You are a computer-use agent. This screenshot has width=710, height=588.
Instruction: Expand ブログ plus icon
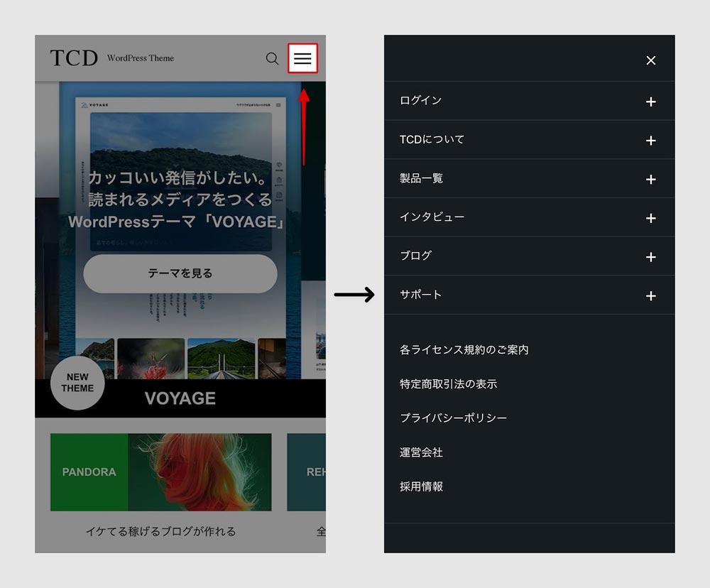(650, 256)
